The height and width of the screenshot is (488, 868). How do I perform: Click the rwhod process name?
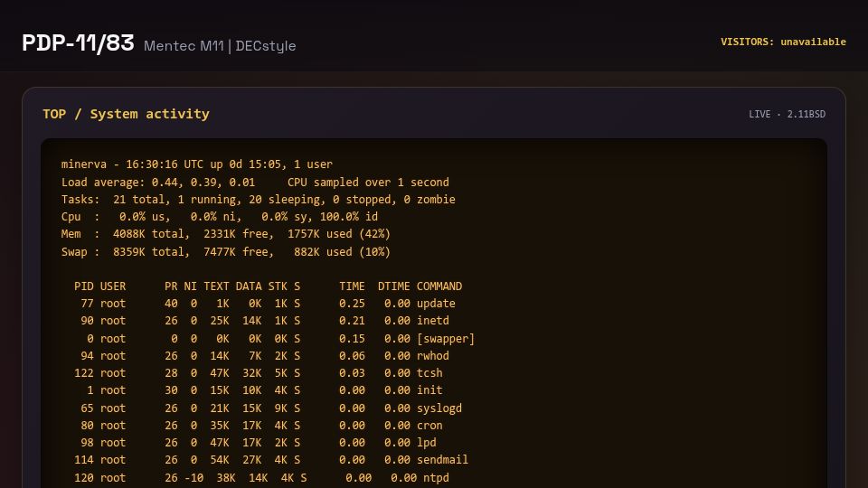click(x=433, y=356)
